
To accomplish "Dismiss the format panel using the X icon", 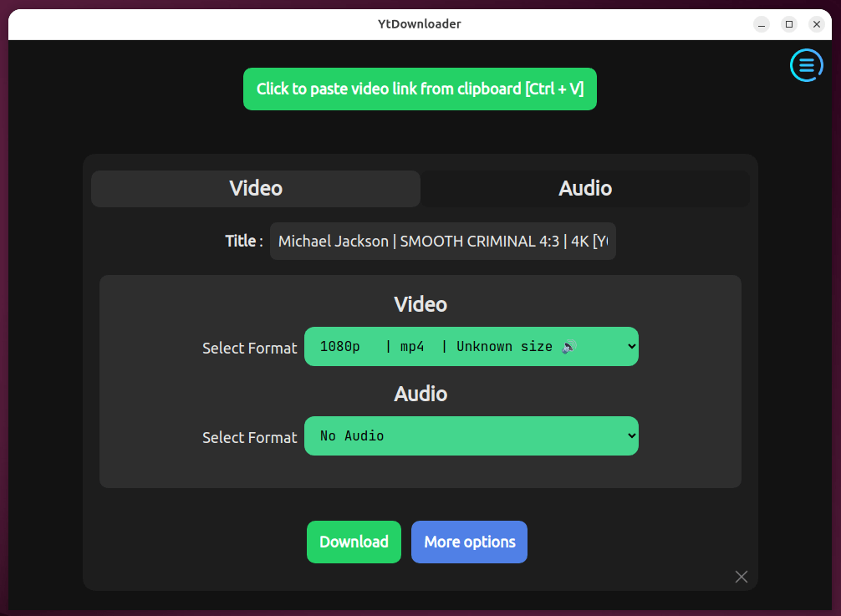I will click(741, 577).
